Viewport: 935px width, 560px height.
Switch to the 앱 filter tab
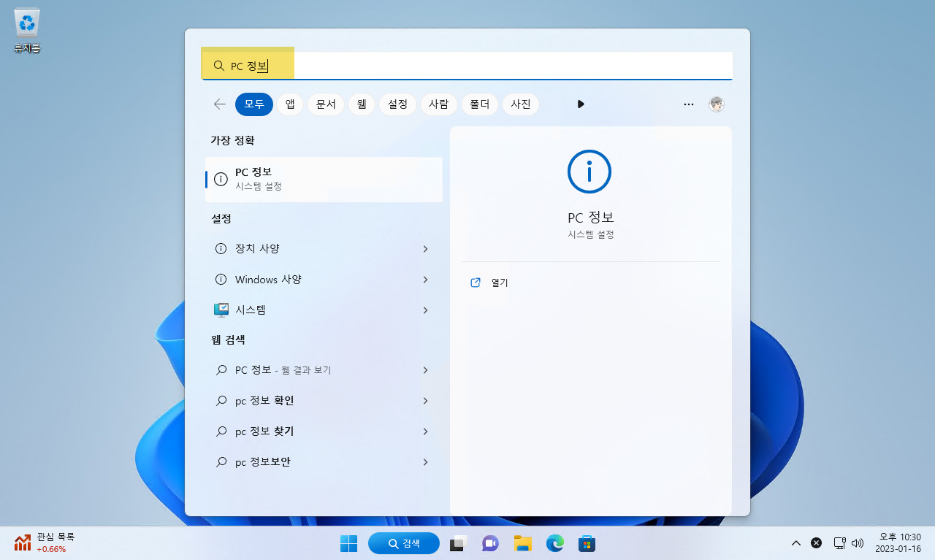click(290, 104)
